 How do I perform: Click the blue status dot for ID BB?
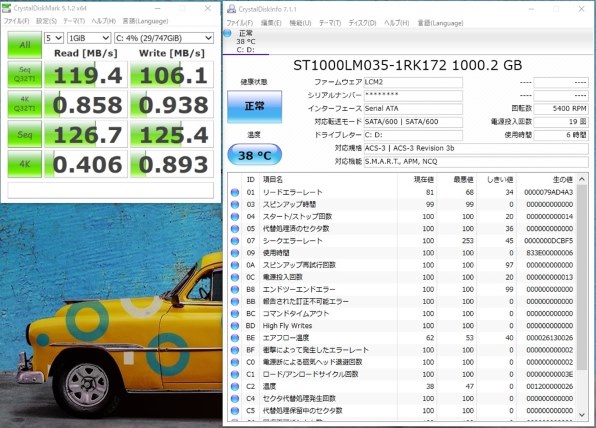[x=235, y=302]
